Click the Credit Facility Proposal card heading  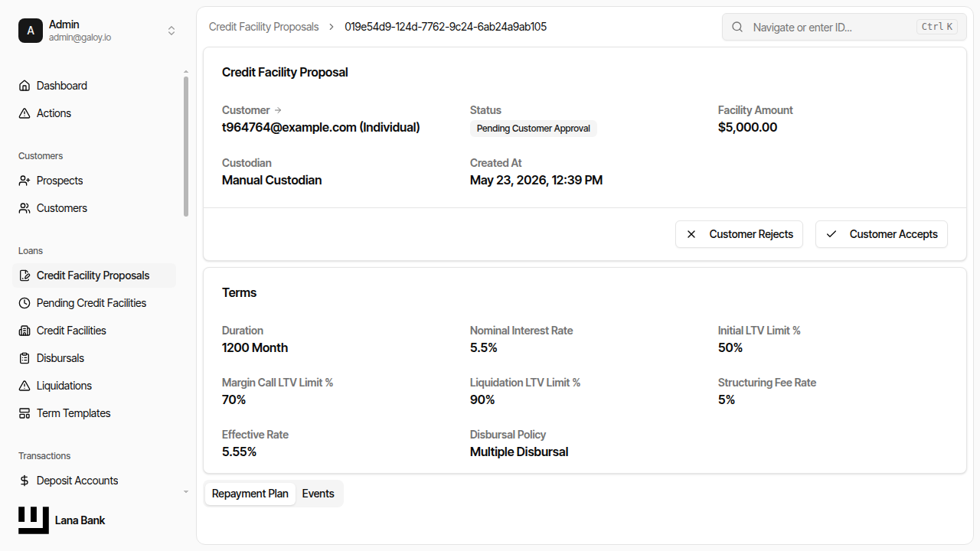285,73
